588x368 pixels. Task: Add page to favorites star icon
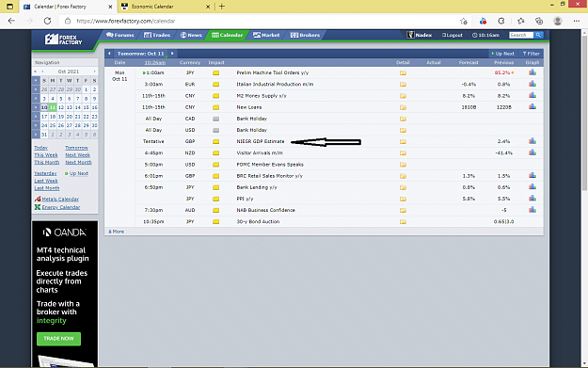[464, 21]
